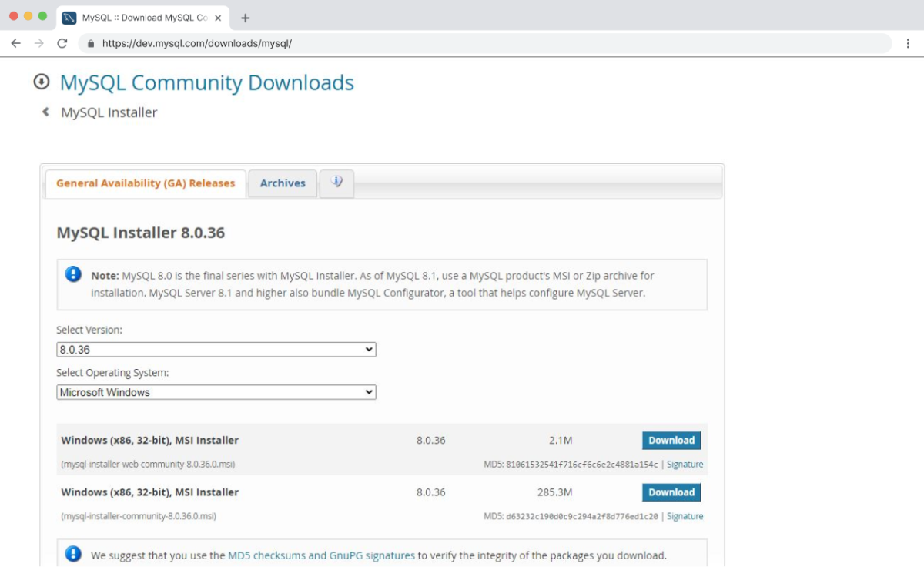This screenshot has width=924, height=567.
Task: Open the Select Operating System dropdown
Action: pos(216,392)
